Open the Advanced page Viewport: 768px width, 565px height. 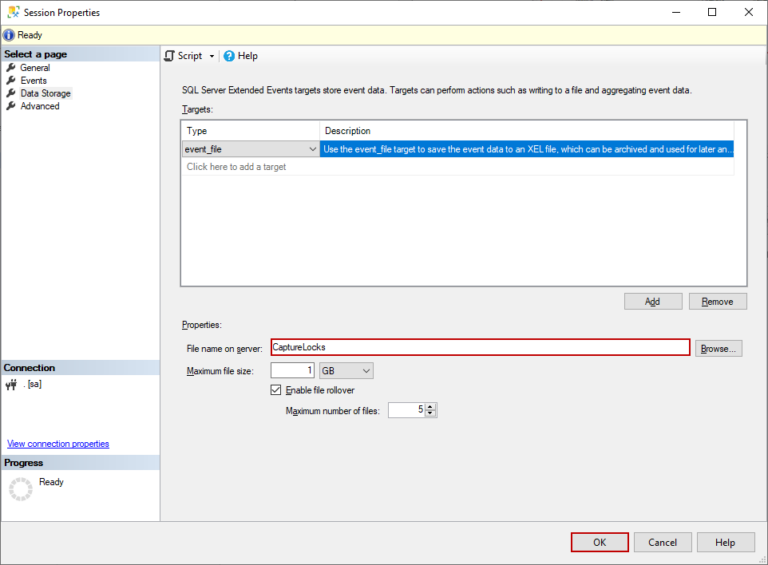pos(40,106)
